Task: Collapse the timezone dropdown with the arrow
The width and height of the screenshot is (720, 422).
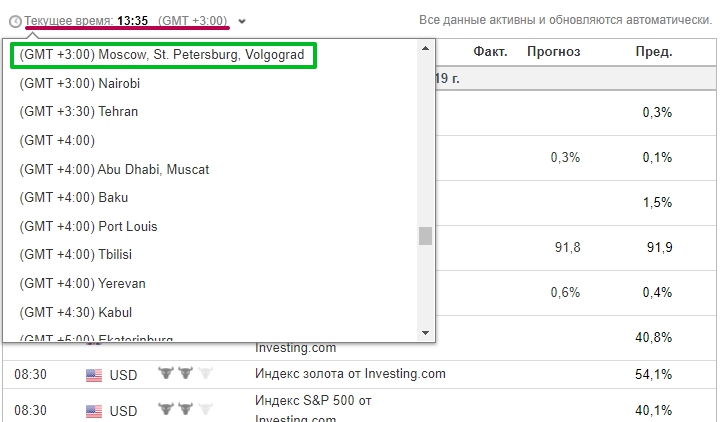Action: [243, 21]
